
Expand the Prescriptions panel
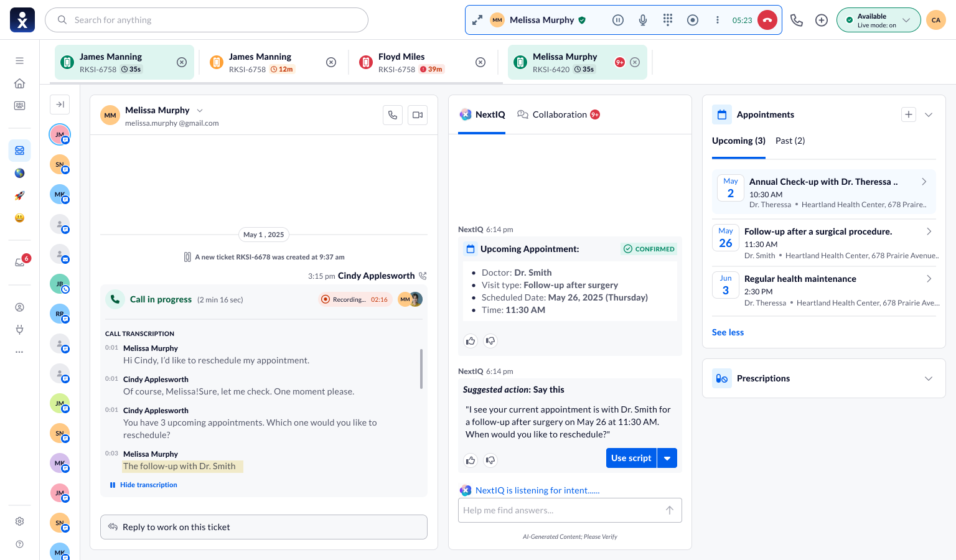pyautogui.click(x=929, y=378)
